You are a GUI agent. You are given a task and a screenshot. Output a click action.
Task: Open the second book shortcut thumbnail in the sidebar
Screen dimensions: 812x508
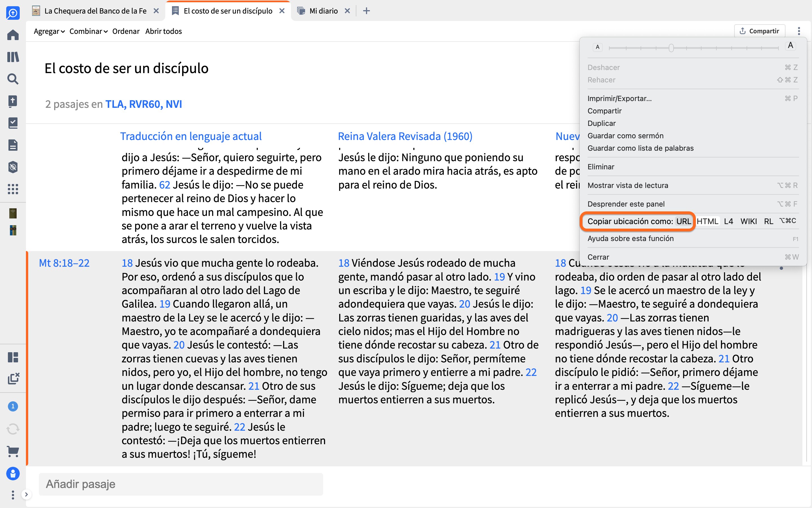click(x=13, y=231)
